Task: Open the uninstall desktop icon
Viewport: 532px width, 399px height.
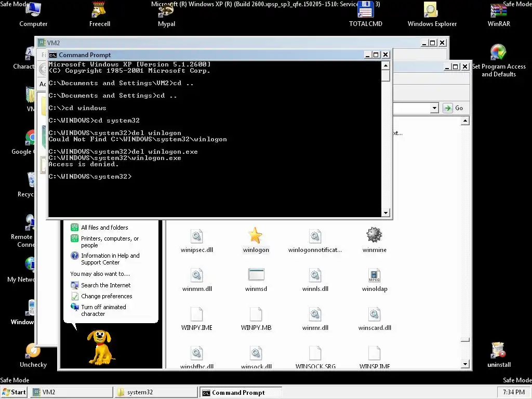Action: (x=498, y=355)
